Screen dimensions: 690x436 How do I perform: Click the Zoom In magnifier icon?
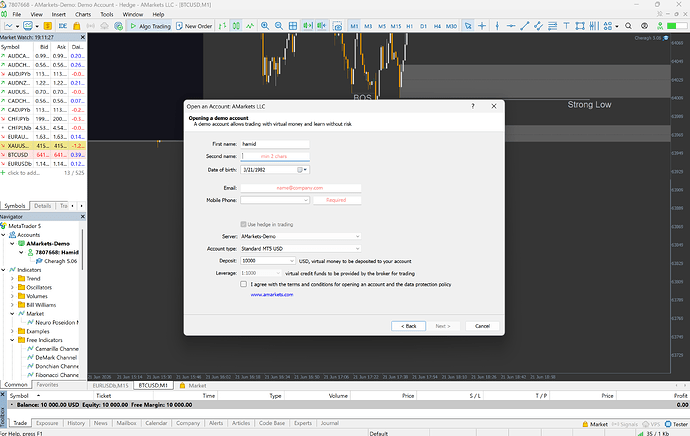tap(265, 26)
